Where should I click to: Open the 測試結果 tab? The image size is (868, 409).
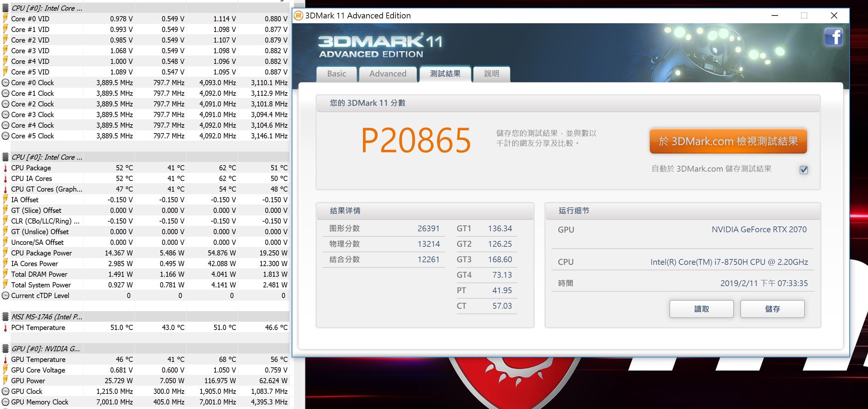point(445,74)
